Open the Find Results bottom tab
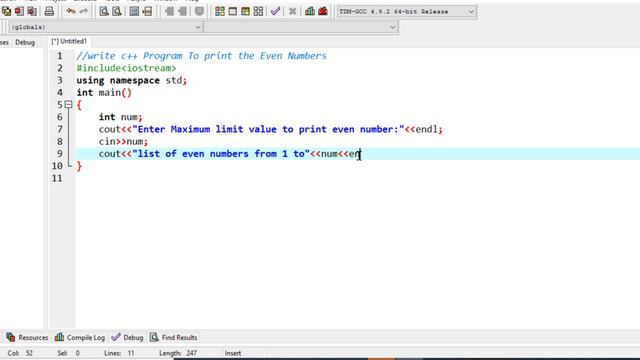 (173, 338)
